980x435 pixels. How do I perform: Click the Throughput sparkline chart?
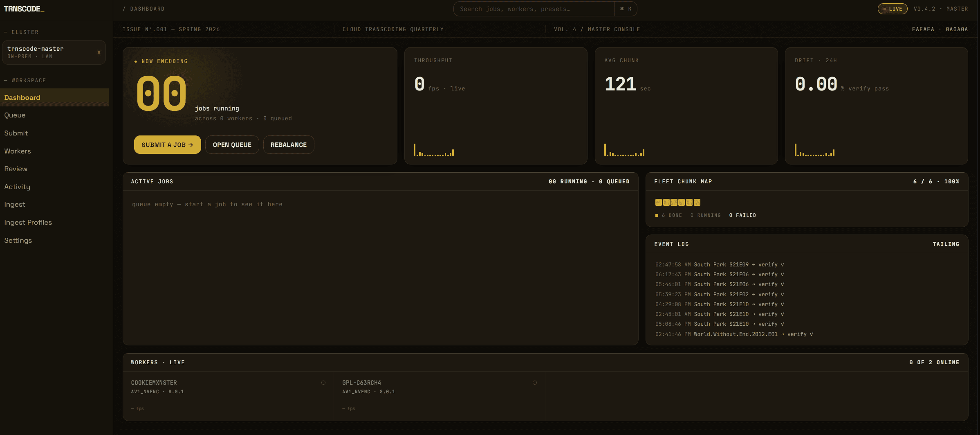click(434, 150)
